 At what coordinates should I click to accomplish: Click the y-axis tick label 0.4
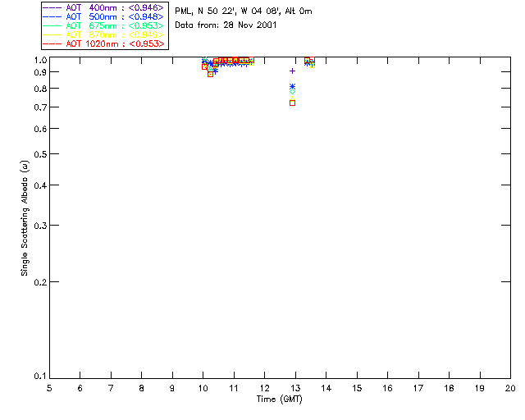pos(40,185)
